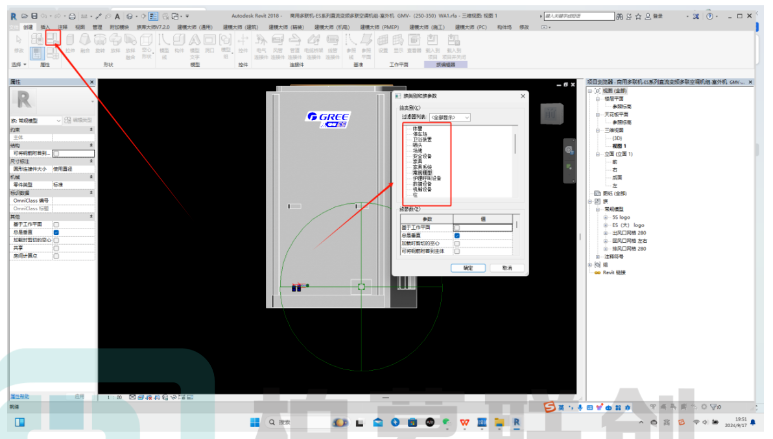Select the Reference Plane tool
Image resolution: width=773 pixels, height=439 pixels.
pos(366,45)
